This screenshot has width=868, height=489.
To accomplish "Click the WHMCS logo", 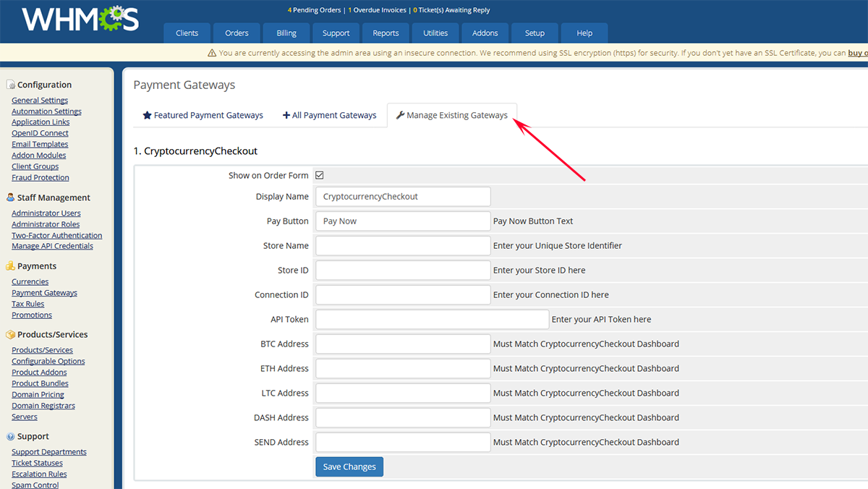I will pos(80,19).
